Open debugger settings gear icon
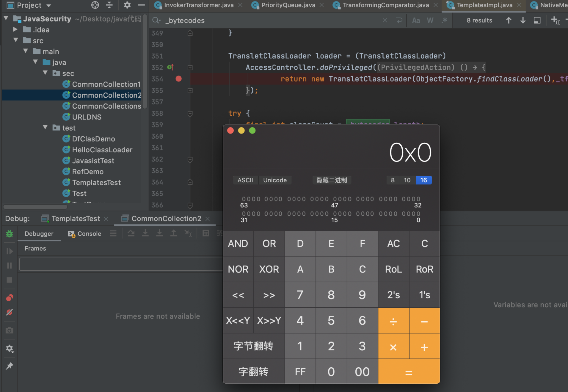 point(10,348)
